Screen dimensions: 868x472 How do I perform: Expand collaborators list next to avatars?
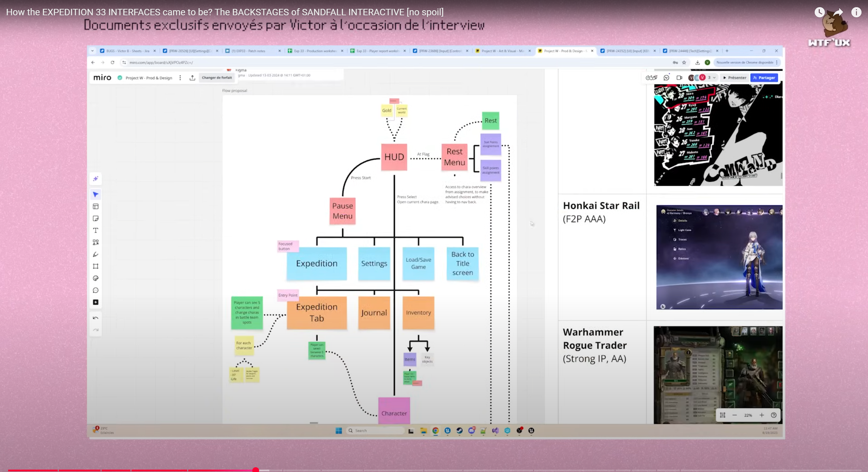(714, 78)
